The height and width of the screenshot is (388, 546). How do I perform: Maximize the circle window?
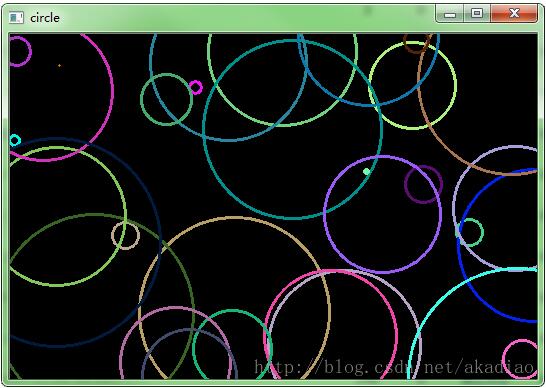tap(477, 14)
